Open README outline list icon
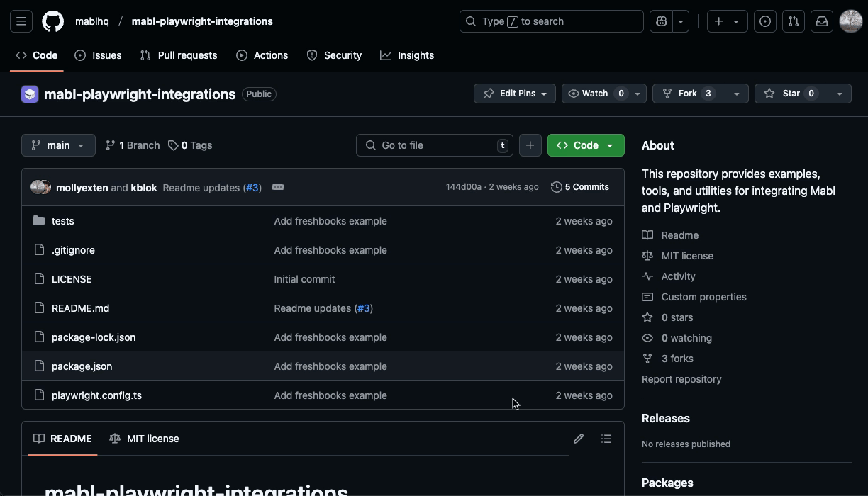The height and width of the screenshot is (496, 868). click(x=606, y=439)
